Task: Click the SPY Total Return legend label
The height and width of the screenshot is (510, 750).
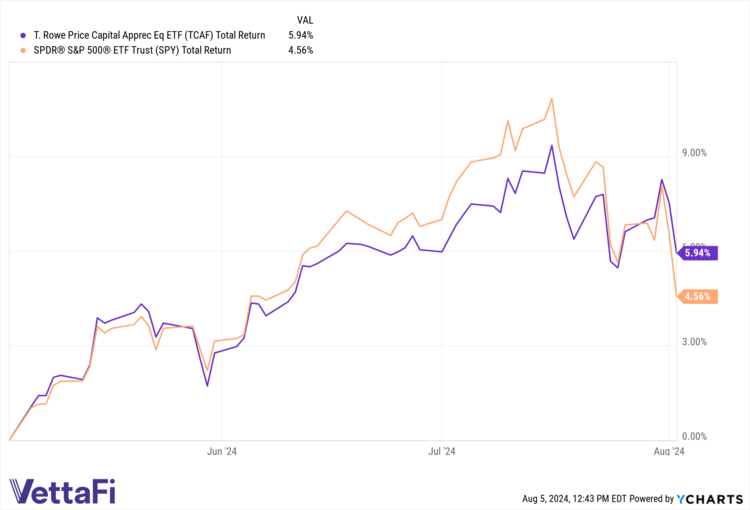Action: click(x=139, y=50)
